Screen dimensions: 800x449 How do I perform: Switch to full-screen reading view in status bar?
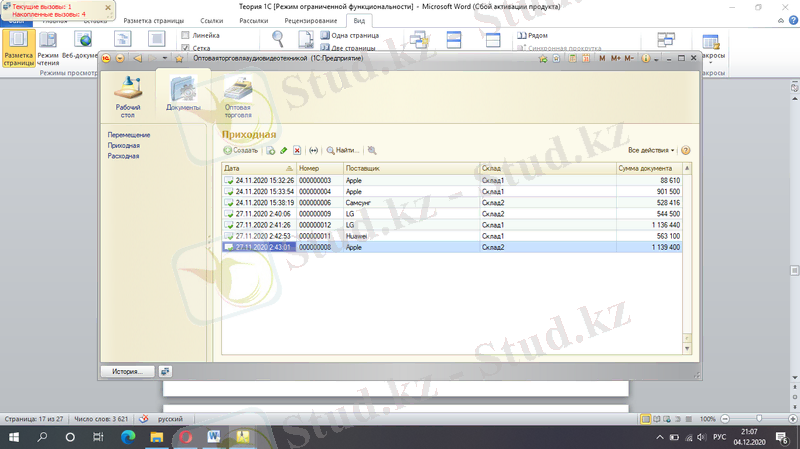(657, 419)
